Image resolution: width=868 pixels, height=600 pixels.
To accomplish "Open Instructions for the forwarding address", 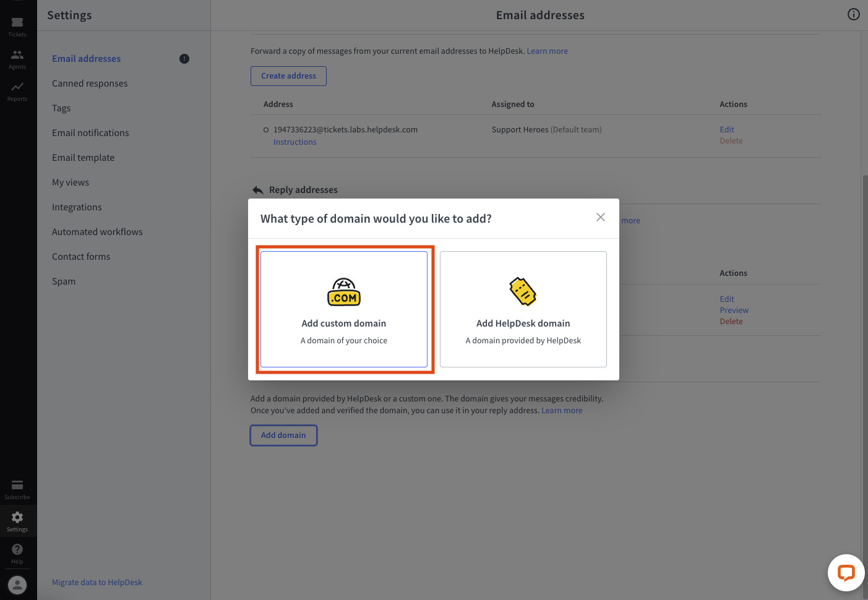I will tap(294, 142).
